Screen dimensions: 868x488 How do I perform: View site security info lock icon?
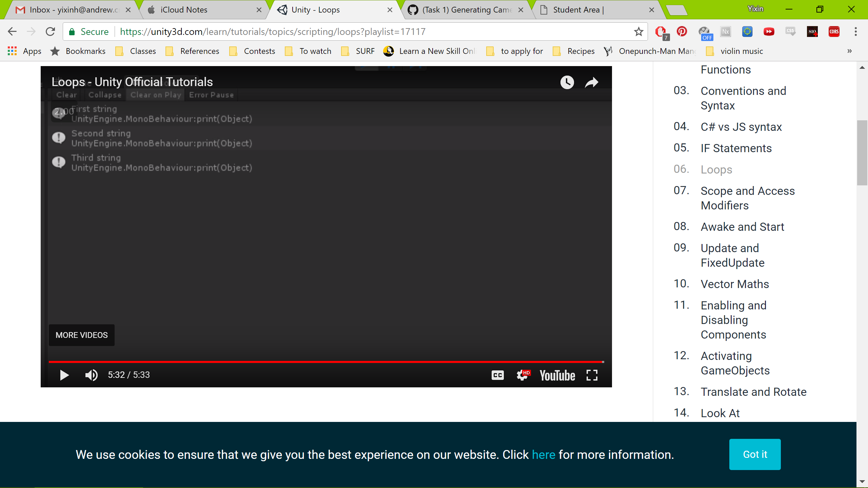click(72, 32)
